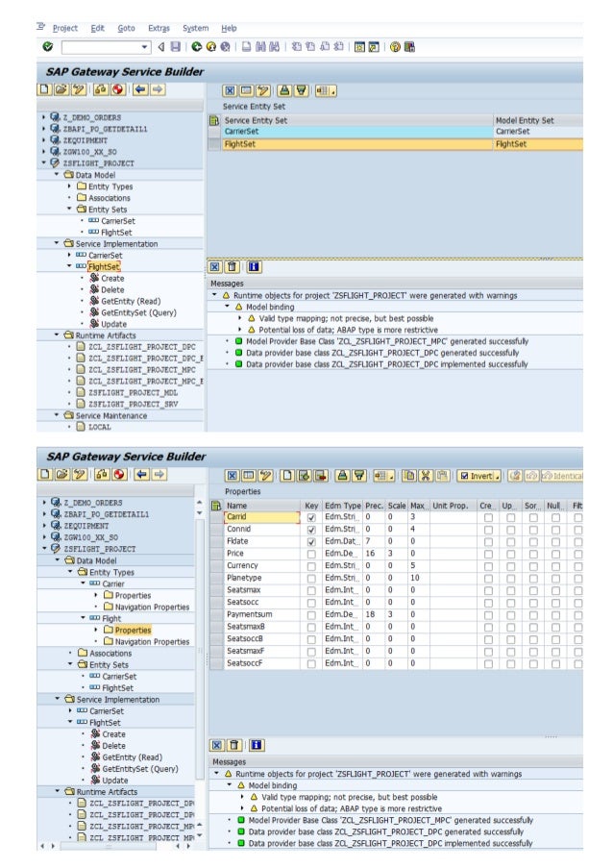
Task: Click the Delete Row icon in Properties toolbar
Action: [321, 476]
